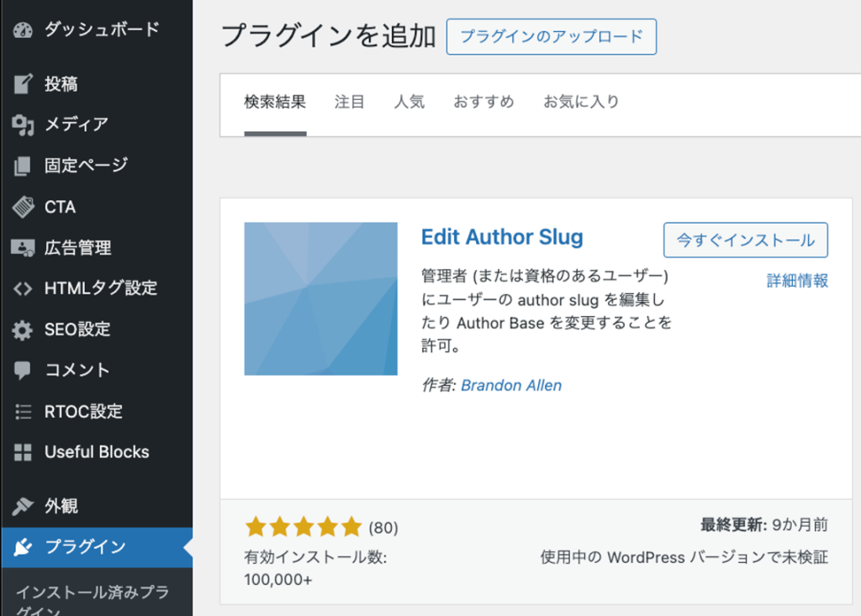Viewport: 861px width, 616px height.
Task: Open the 人気 plugins tab
Action: pyautogui.click(x=409, y=101)
